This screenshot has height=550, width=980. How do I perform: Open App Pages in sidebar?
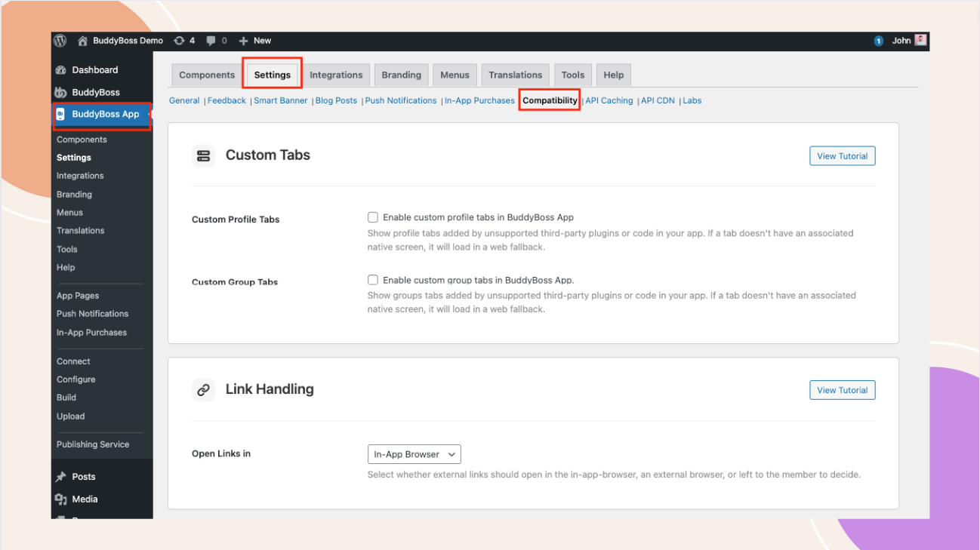(78, 296)
